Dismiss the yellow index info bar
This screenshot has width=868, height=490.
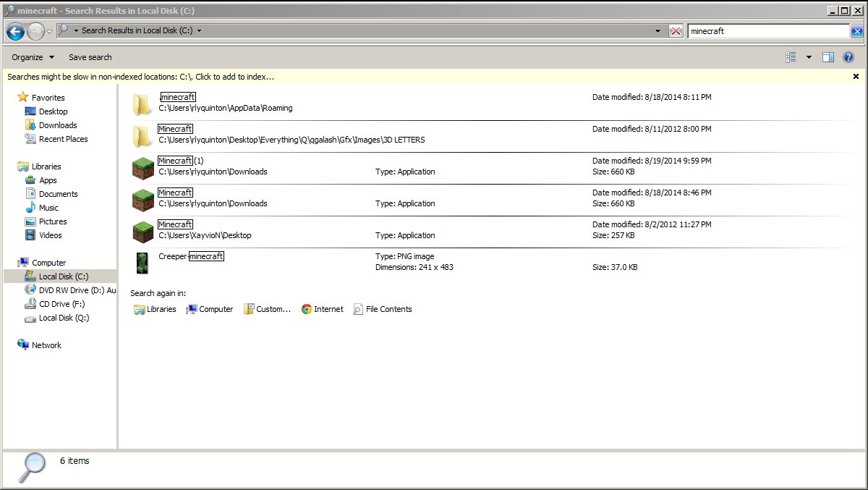pyautogui.click(x=856, y=77)
